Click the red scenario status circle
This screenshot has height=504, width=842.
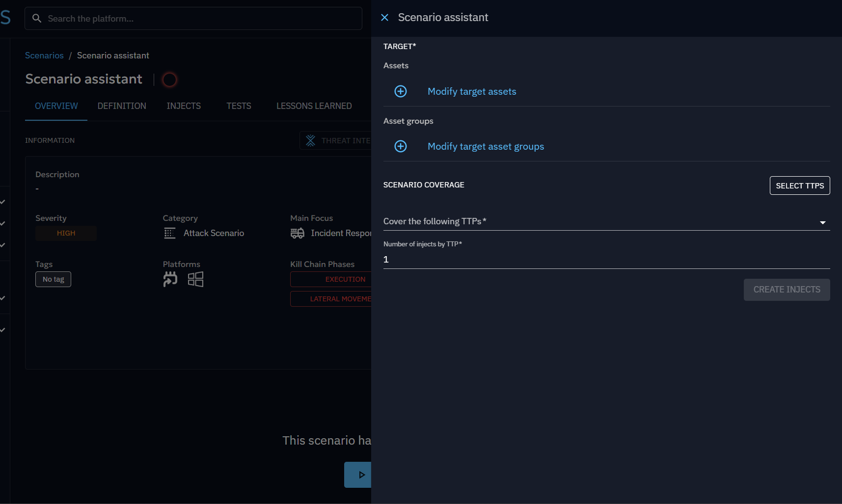click(169, 80)
